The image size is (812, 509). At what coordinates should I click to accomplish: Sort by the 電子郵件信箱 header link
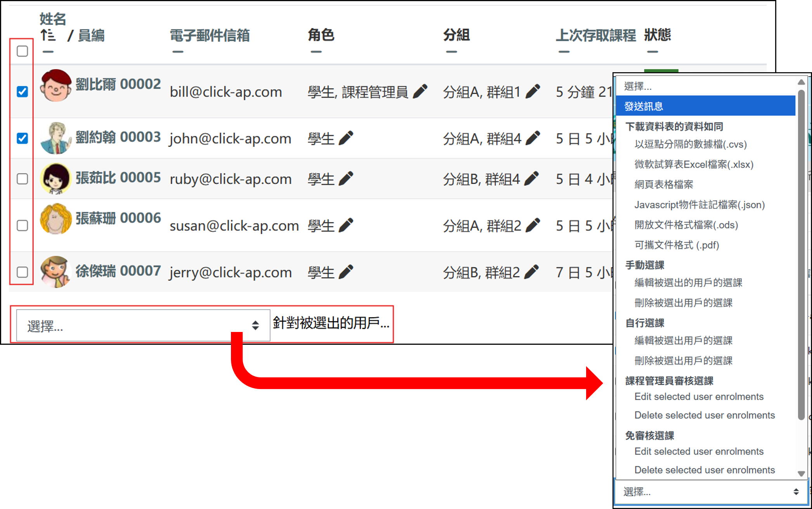click(210, 35)
